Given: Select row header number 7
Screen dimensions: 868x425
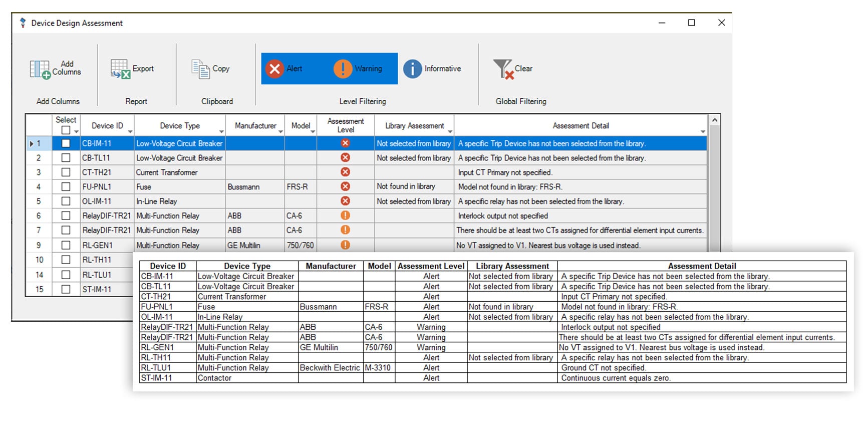Looking at the screenshot, I should click(x=39, y=231).
